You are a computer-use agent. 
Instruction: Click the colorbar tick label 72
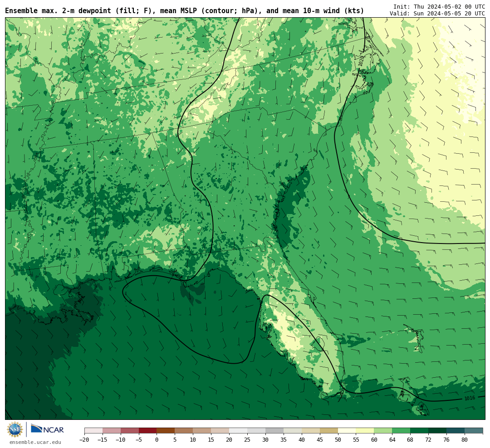(x=428, y=440)
